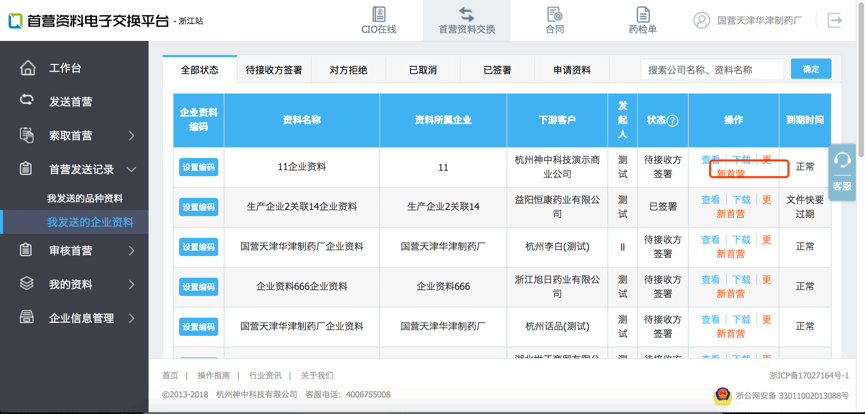865x414 pixels.
Task: Click 查看 in 11企业资料 row
Action: 711,160
